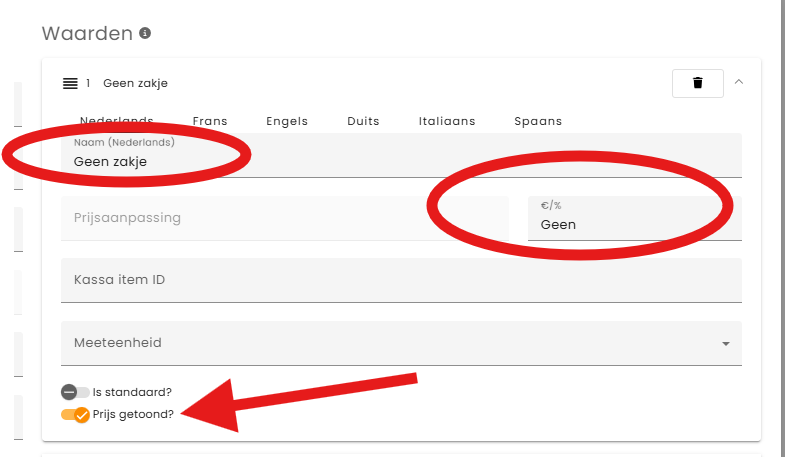Switch to the Frans language tab

point(210,121)
